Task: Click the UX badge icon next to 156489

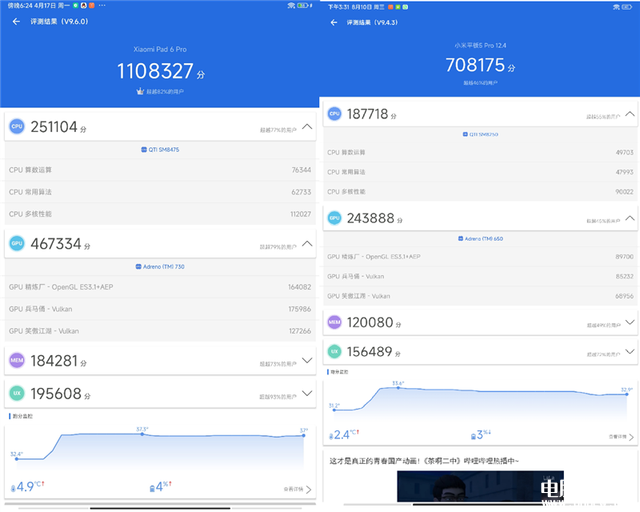Action: tap(334, 351)
